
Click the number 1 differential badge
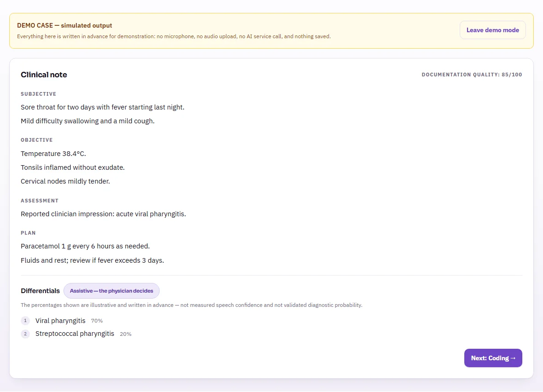pyautogui.click(x=25, y=321)
